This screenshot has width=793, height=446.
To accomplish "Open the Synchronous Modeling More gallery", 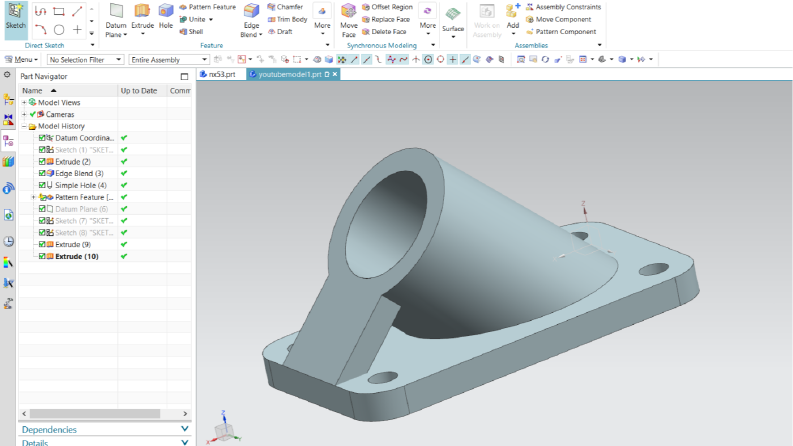I will (427, 19).
